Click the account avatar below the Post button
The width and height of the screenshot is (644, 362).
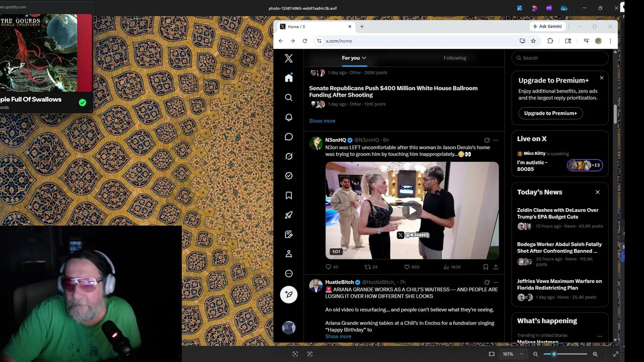[x=289, y=328]
